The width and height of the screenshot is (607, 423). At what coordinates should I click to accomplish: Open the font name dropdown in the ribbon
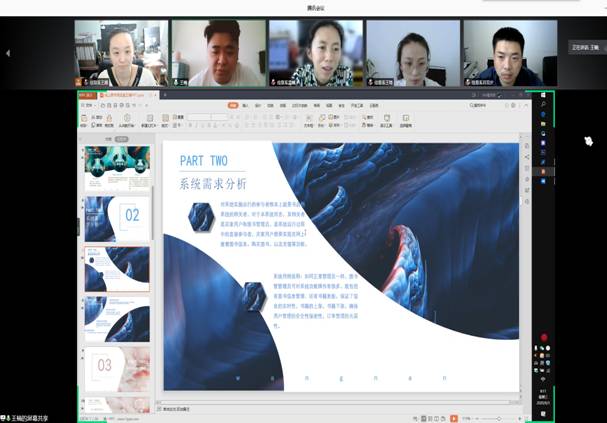point(205,116)
